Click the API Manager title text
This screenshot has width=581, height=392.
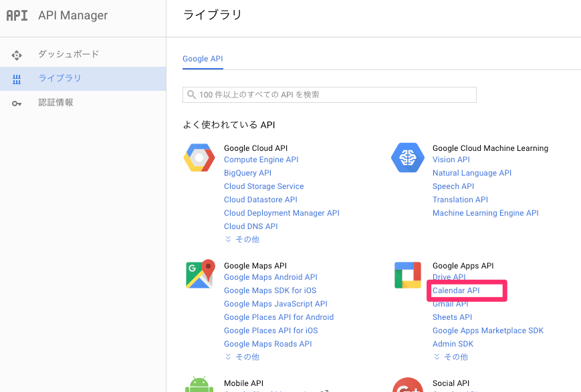click(x=73, y=15)
